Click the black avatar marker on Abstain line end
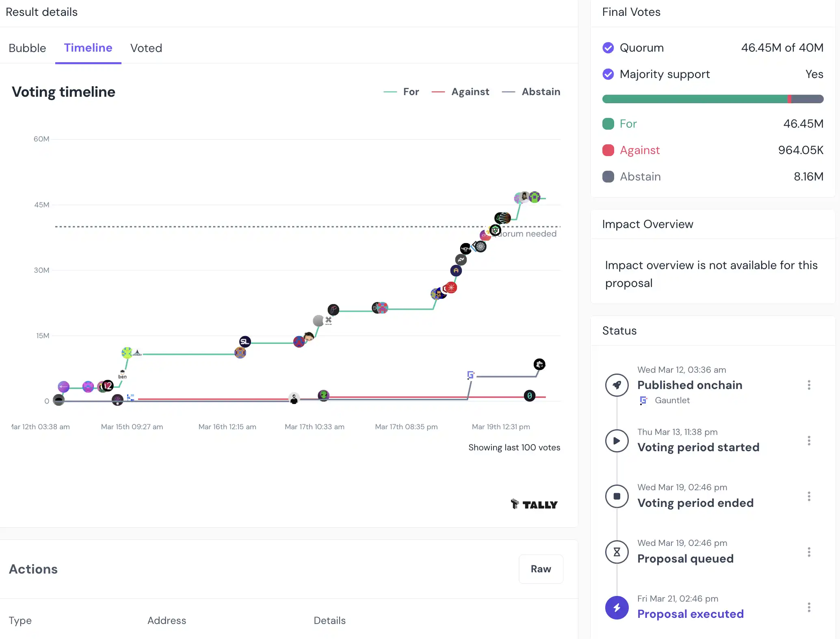 (539, 364)
